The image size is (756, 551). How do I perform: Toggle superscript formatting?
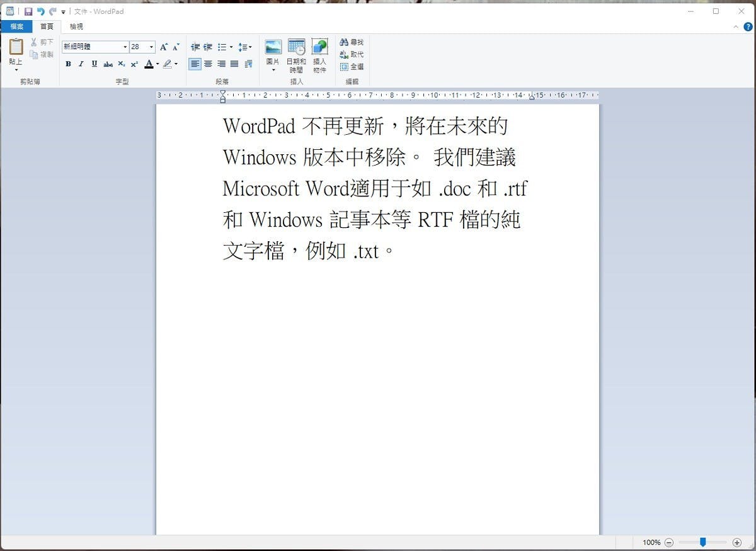[134, 64]
